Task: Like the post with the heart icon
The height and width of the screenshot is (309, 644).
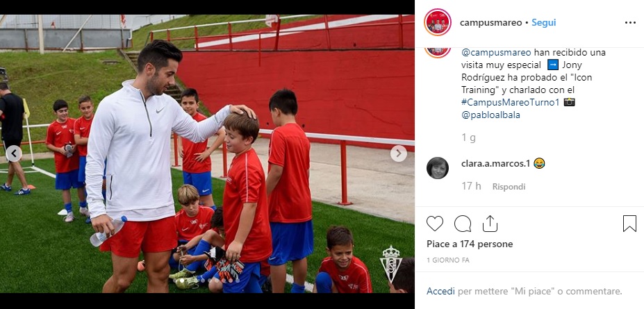Action: click(434, 224)
